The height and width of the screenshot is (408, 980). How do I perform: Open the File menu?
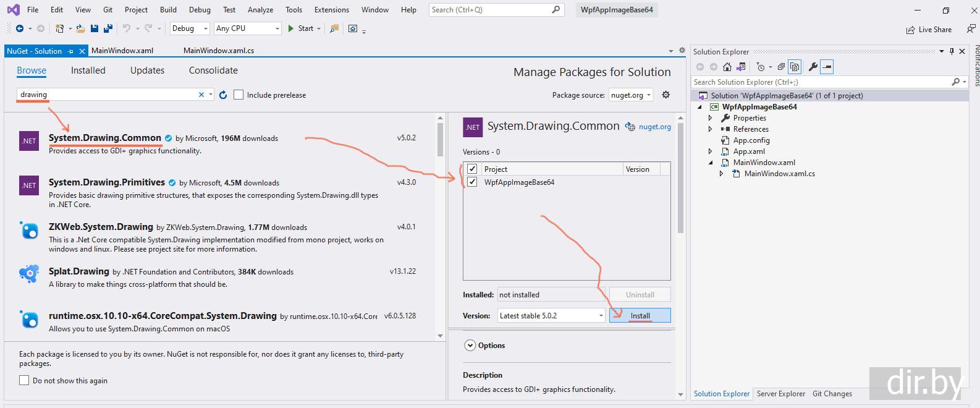pos(33,10)
